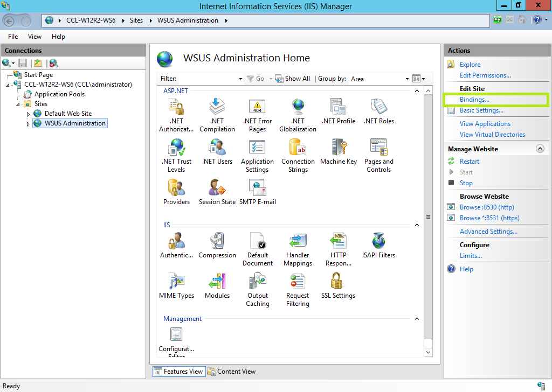552x392 pixels.
Task: Select Application Pools in the tree
Action: click(59, 94)
